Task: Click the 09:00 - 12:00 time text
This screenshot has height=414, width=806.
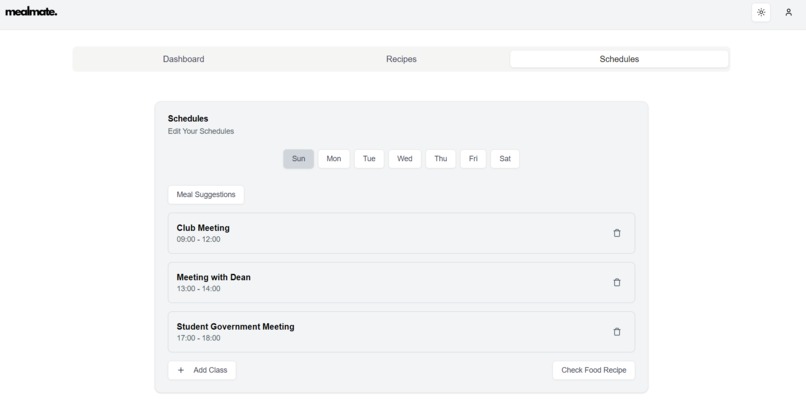Action: (198, 240)
